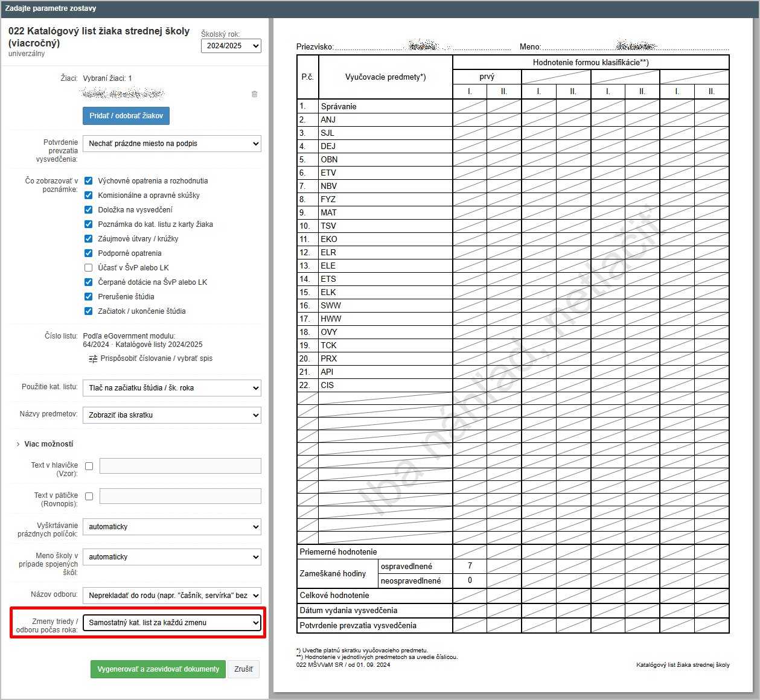
Task: Click the Text v hlavičke input field
Action: point(180,466)
